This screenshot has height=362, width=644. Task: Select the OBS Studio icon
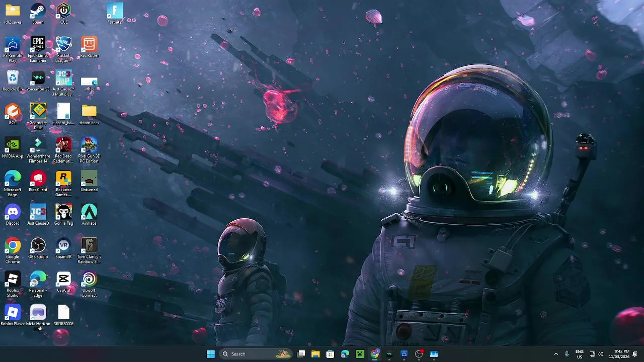click(x=38, y=248)
